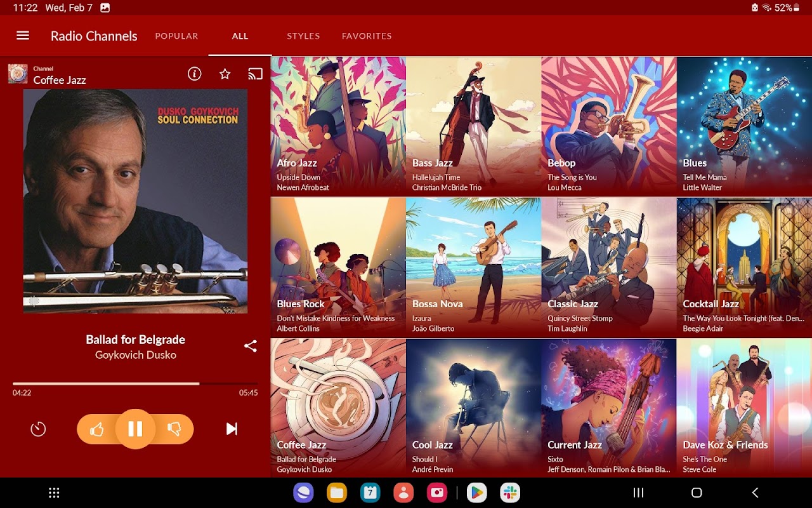Tap the recent apps navigation button
The height and width of the screenshot is (508, 812).
[x=639, y=493]
